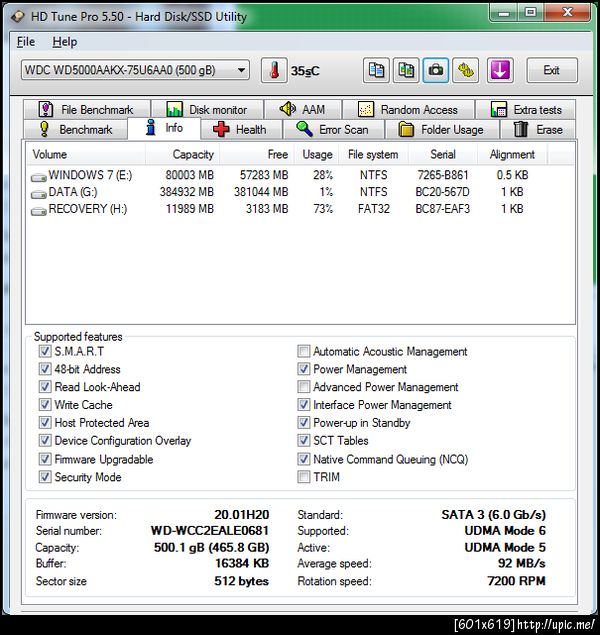This screenshot has width=600, height=635.
Task: Toggle the Host Protected Area checkbox
Action: [45, 423]
